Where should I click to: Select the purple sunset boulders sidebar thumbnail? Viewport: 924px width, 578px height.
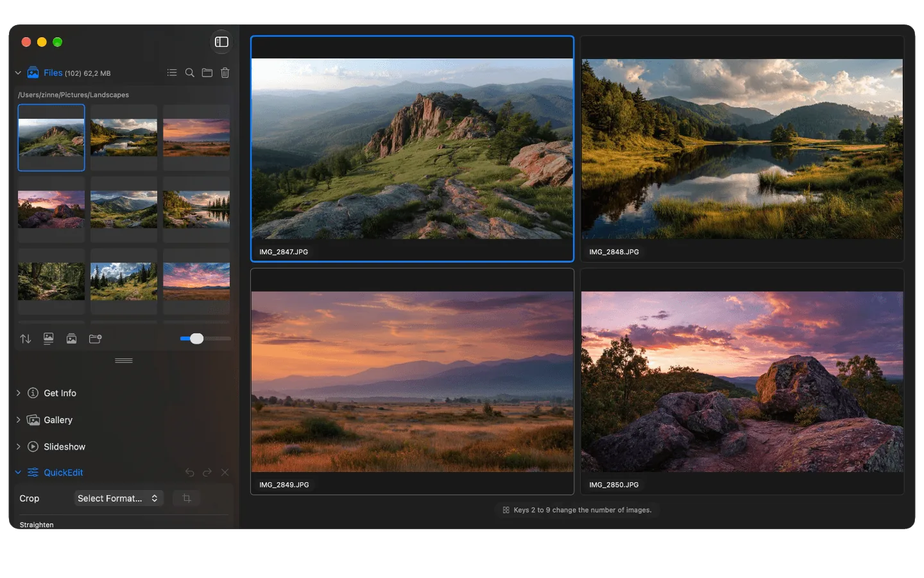[x=51, y=209]
